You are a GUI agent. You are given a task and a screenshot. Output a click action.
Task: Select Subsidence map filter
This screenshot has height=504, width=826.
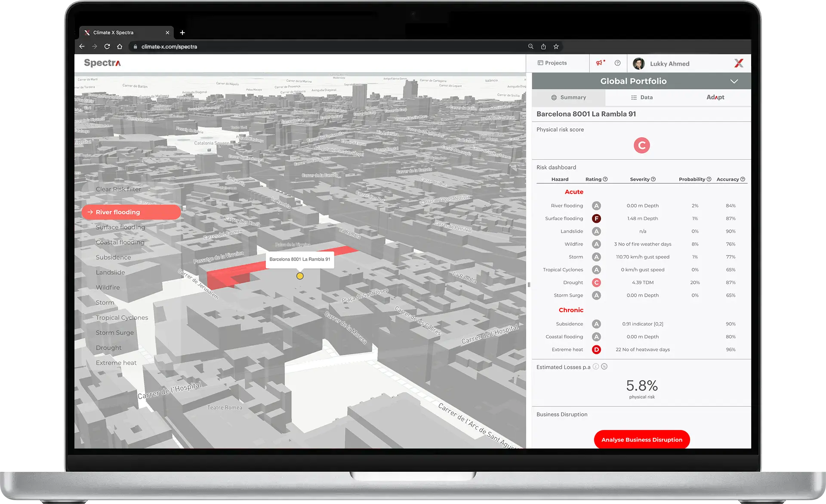[x=113, y=257]
